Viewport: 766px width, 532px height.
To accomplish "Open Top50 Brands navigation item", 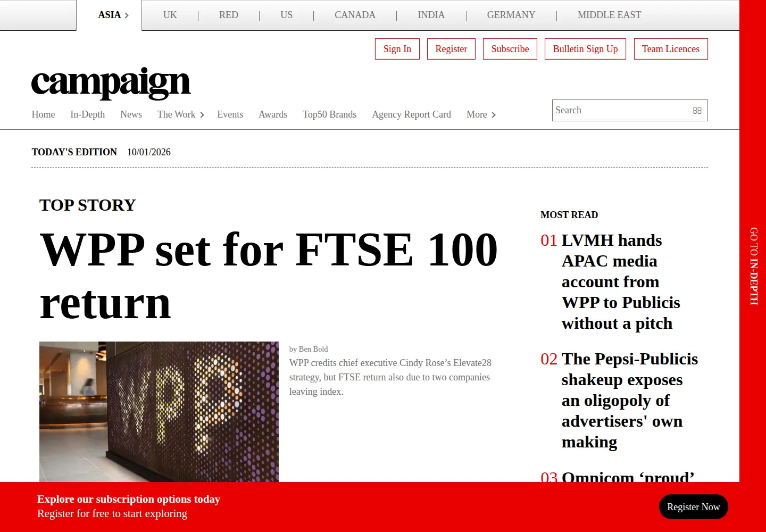I will [x=329, y=114].
